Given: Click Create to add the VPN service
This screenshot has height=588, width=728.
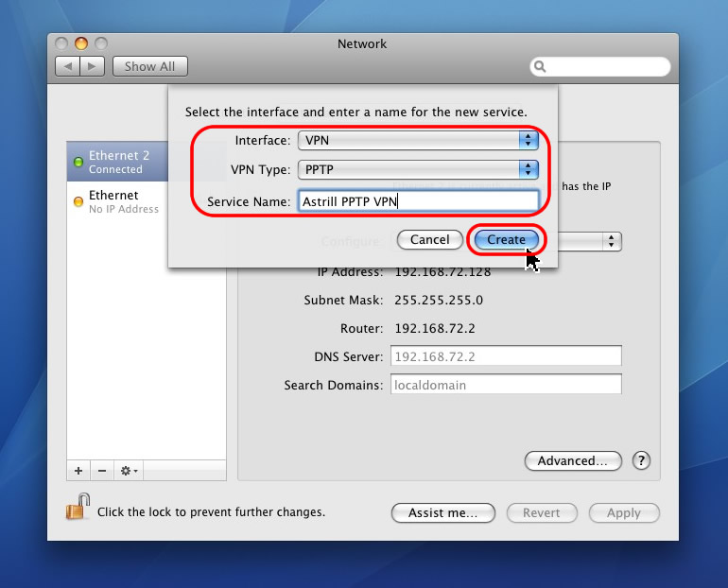Looking at the screenshot, I should click(x=506, y=239).
